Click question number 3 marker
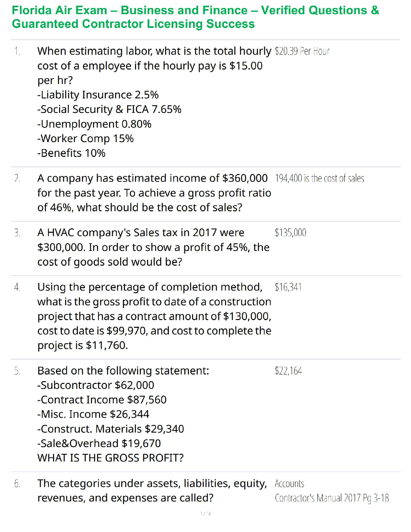 coord(17,233)
